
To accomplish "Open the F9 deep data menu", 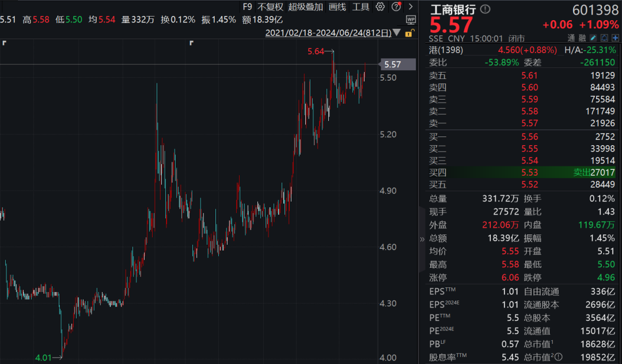I will click(247, 7).
